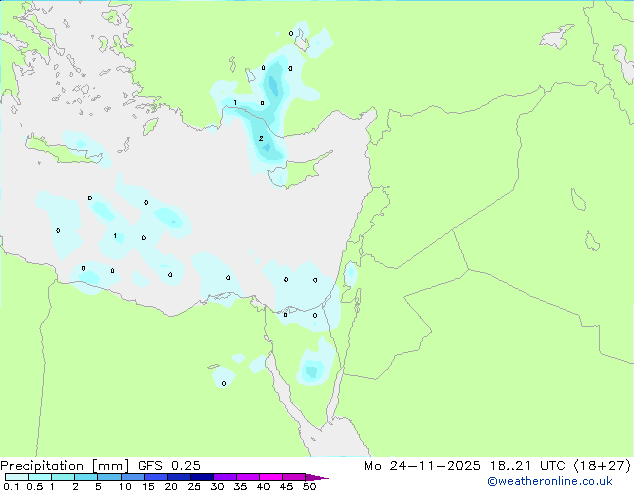This screenshot has height=490, width=634.
Task: Click the '0.25' model resolution text
Action: pos(186,466)
